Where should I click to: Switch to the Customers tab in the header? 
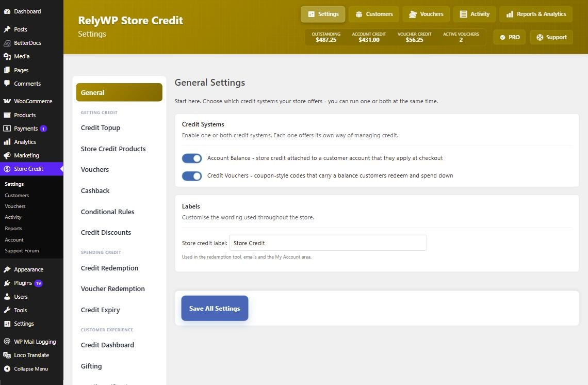click(374, 14)
